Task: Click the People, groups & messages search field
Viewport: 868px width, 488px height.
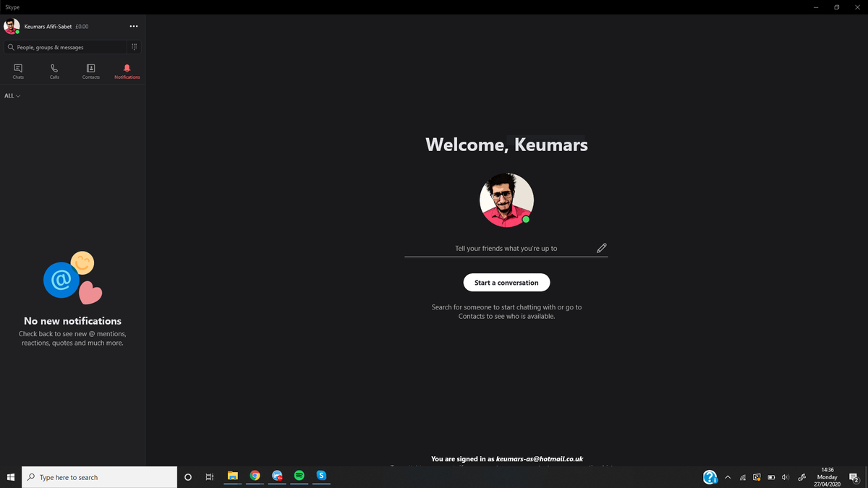Action: [x=65, y=46]
